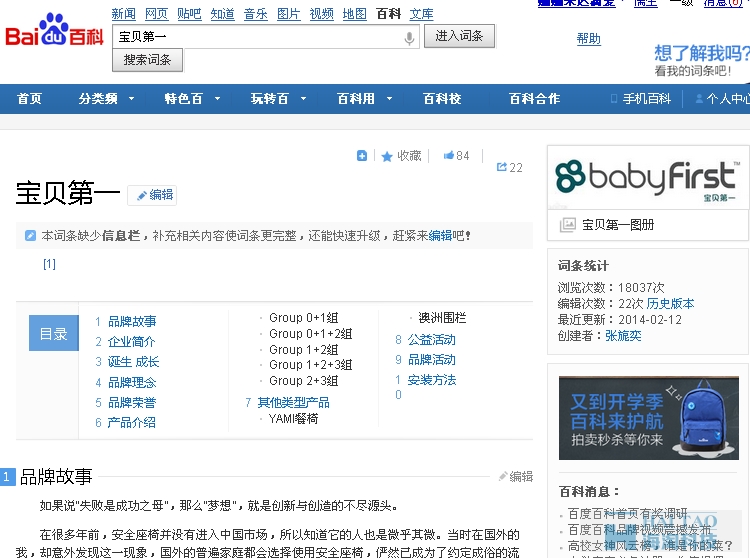
Task: Switch to the 视频 search tab
Action: (x=321, y=14)
